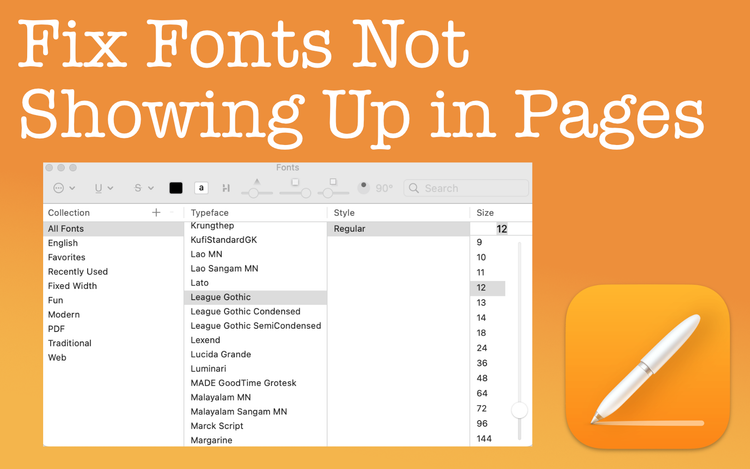750x469 pixels.
Task: Set font size to 13
Action: click(x=487, y=303)
